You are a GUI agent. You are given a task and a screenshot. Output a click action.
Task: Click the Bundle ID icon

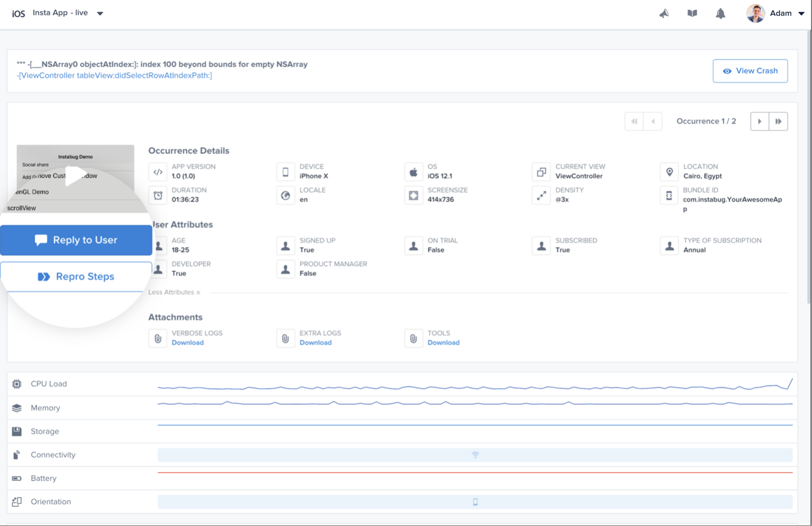point(669,195)
